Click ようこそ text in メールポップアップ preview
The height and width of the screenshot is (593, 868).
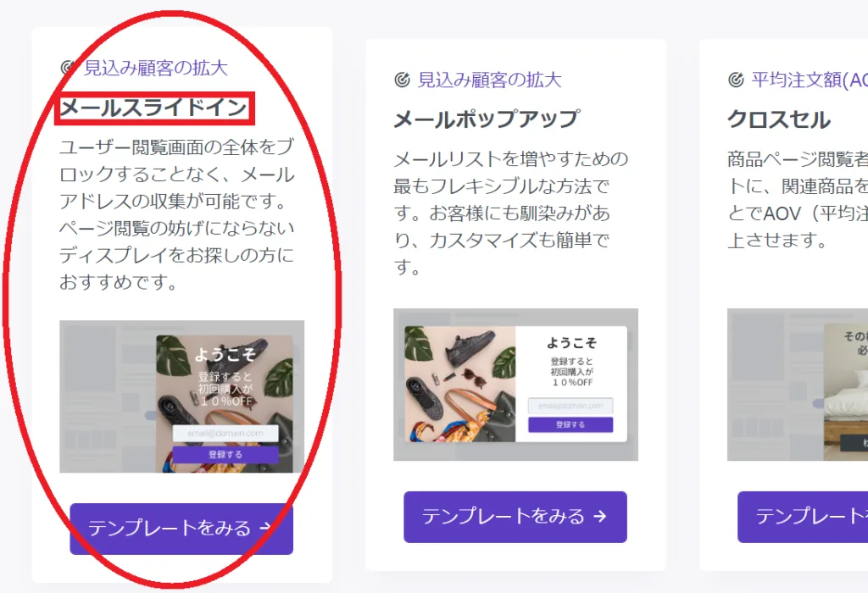coord(572,343)
